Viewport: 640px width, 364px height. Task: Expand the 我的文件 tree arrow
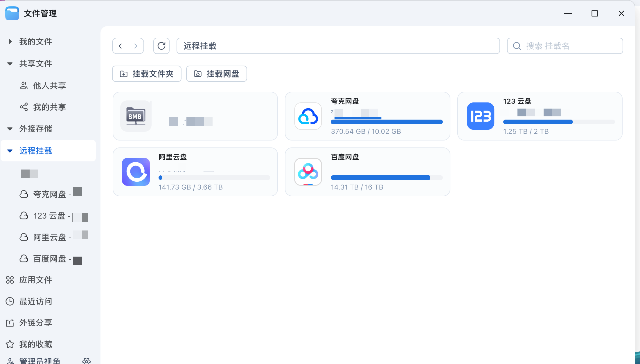(x=10, y=42)
